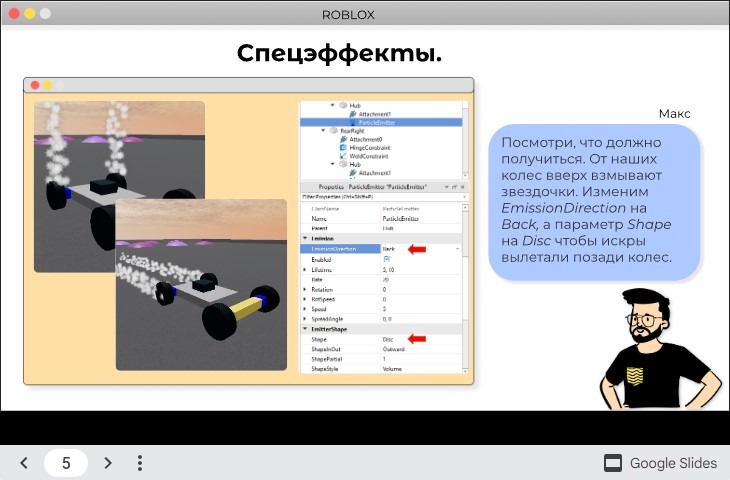Click the Attachment0 icon
The height and width of the screenshot is (480, 730).
(x=344, y=139)
